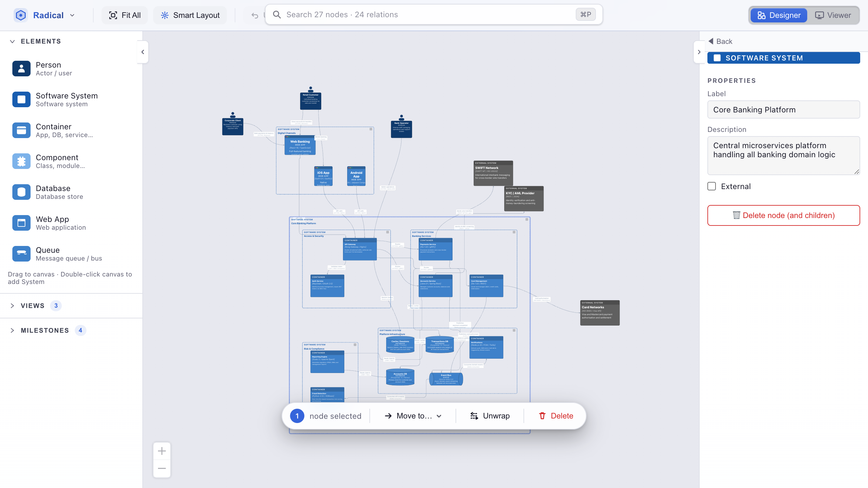This screenshot has width=868, height=488.
Task: Select the Notifications container
Action: click(x=486, y=348)
